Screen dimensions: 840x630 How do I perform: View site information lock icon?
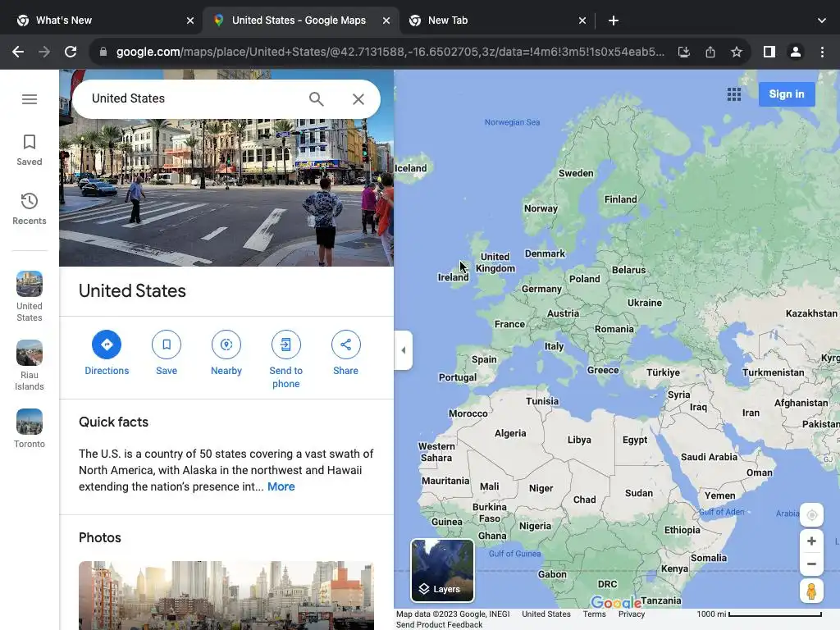(103, 52)
